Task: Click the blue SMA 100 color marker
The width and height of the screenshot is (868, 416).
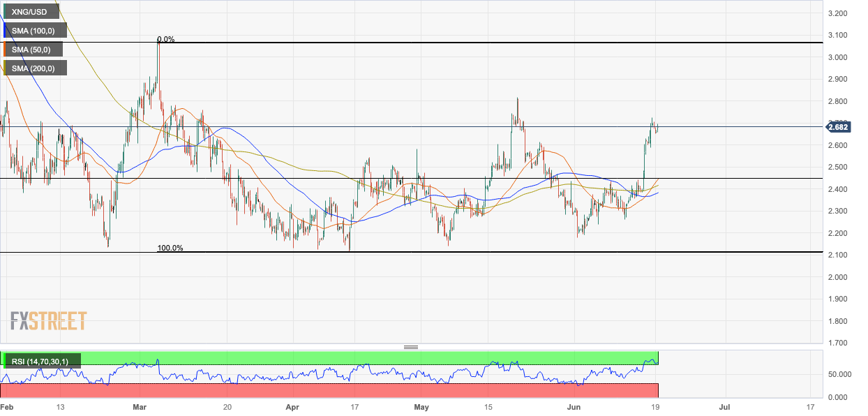Action: tap(6, 31)
